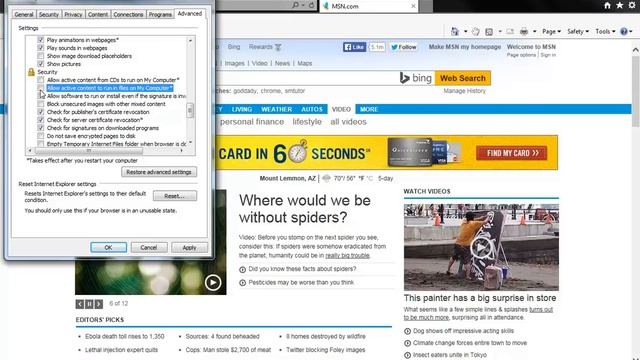Viewport: 640px width, 360px height.
Task: Open favorites star icon in title bar
Action: pos(620,5)
